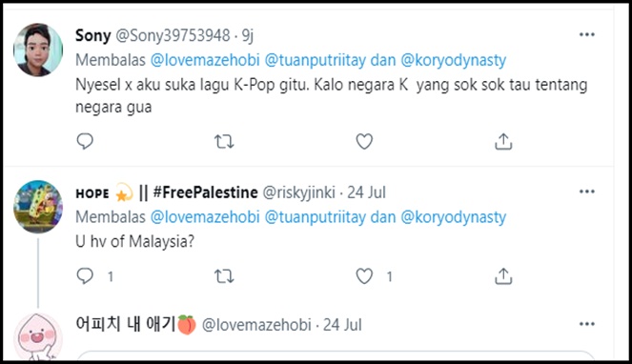
Task: Open @tuanputriitay mention in HOPE's reply
Action: click(x=316, y=217)
